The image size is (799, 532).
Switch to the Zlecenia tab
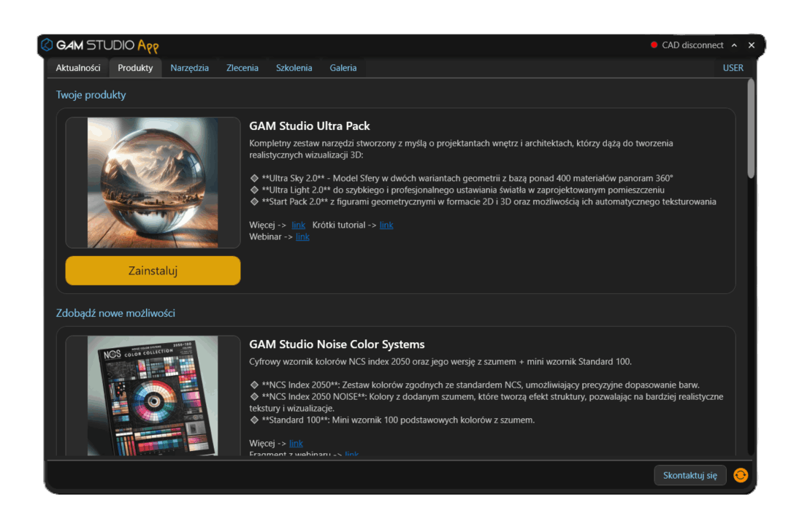(x=242, y=67)
